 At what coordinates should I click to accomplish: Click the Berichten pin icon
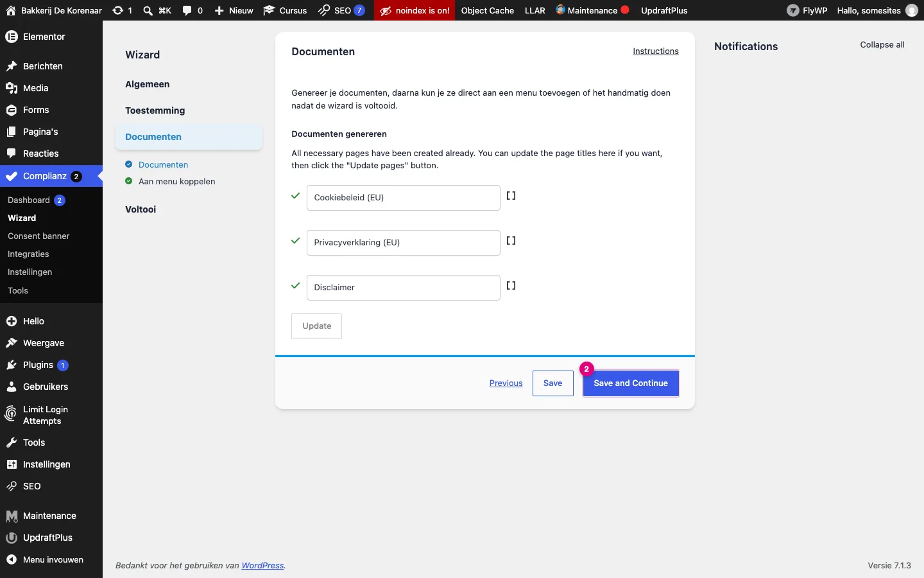pos(12,66)
